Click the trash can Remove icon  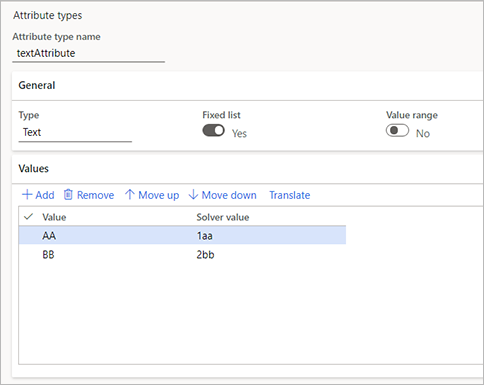(68, 194)
